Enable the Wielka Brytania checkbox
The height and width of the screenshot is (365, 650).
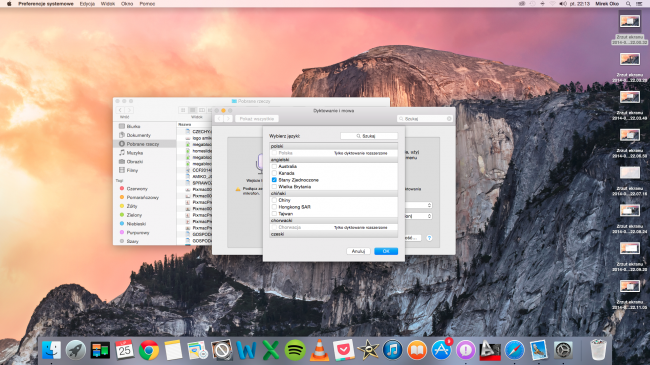(274, 187)
